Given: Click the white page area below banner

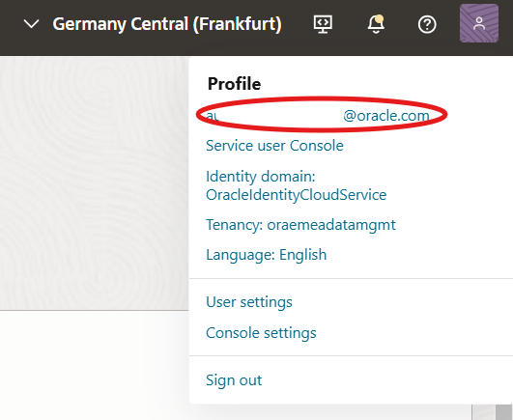Looking at the screenshot, I should [95, 364].
